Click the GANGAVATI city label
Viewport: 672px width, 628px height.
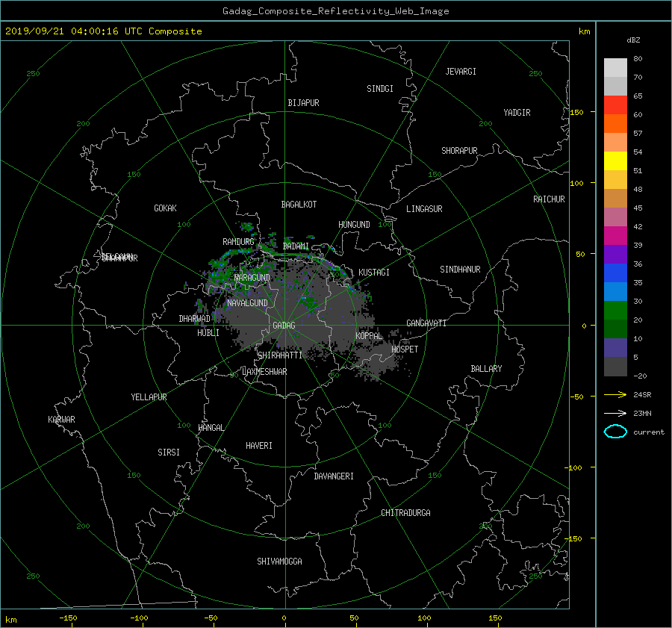[426, 323]
